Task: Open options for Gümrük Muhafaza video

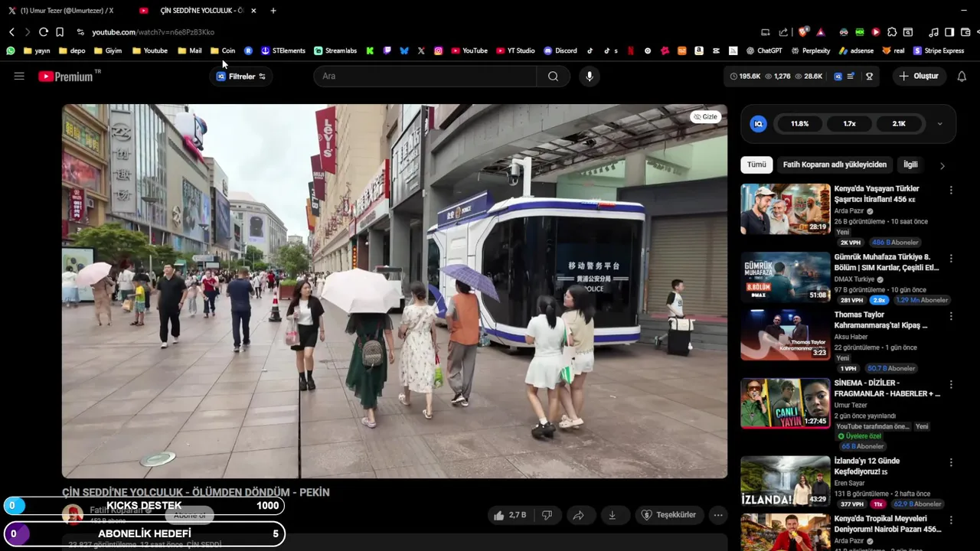Action: 951,259
